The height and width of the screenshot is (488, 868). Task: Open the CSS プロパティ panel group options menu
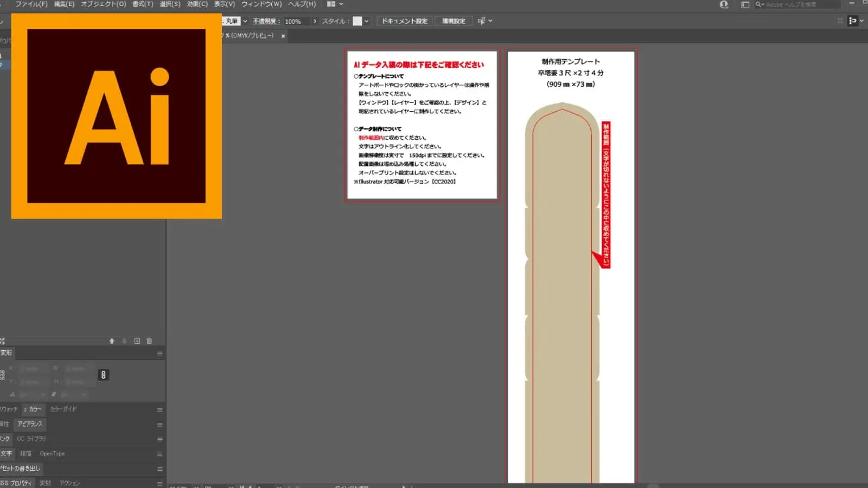tap(159, 483)
